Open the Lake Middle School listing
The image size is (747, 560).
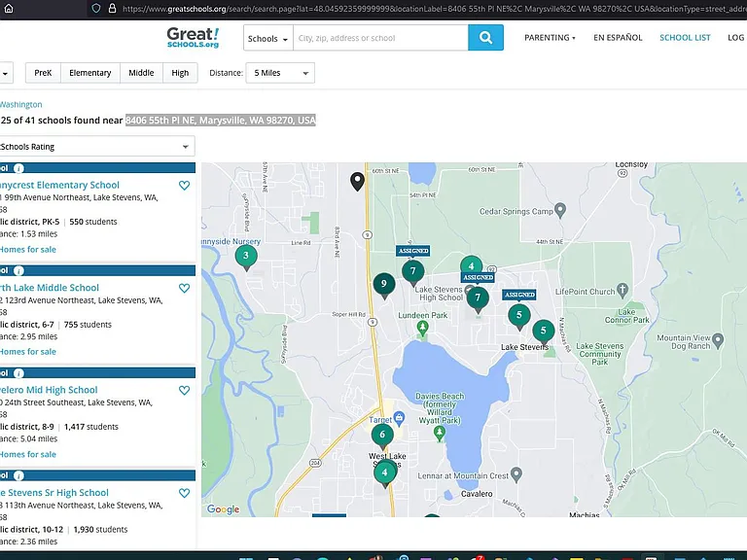pos(50,288)
